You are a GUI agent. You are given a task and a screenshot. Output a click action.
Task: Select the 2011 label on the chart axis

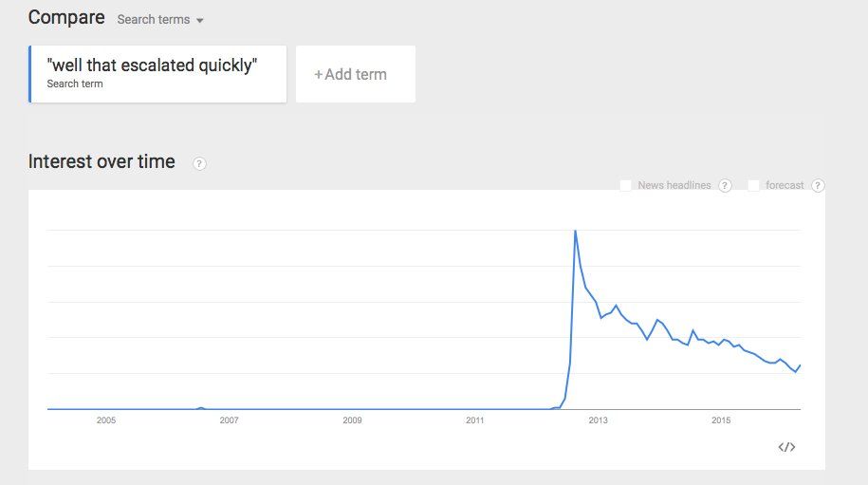[x=475, y=420]
